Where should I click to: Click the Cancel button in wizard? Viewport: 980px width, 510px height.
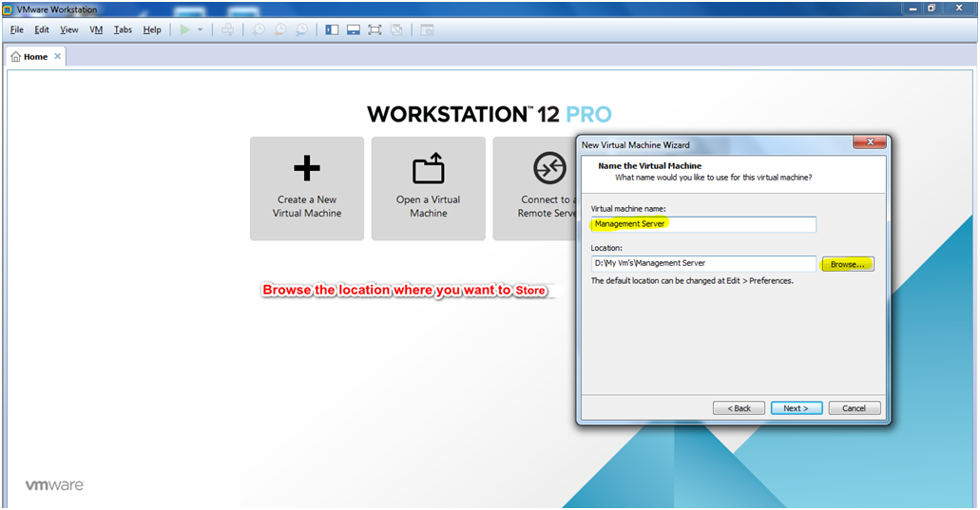tap(855, 407)
